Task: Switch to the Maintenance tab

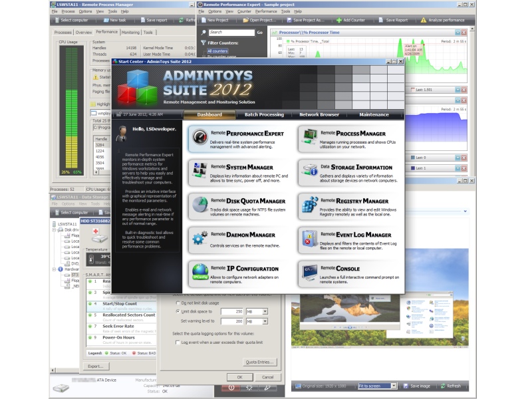Action: pyautogui.click(x=374, y=114)
